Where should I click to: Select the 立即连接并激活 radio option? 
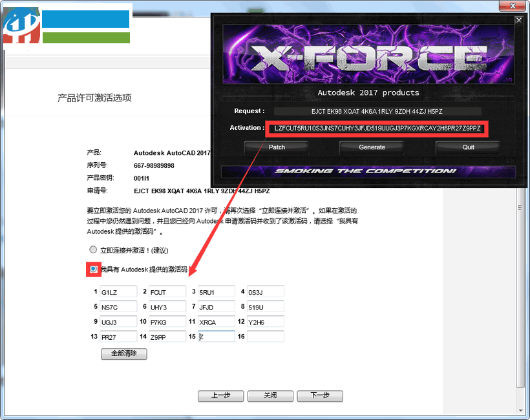pyautogui.click(x=92, y=249)
